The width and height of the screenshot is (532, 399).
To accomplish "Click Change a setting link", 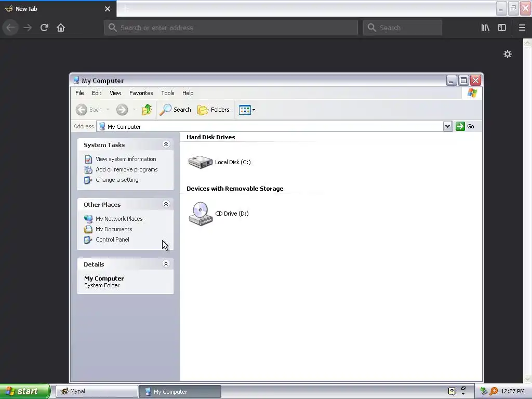I will [x=117, y=180].
